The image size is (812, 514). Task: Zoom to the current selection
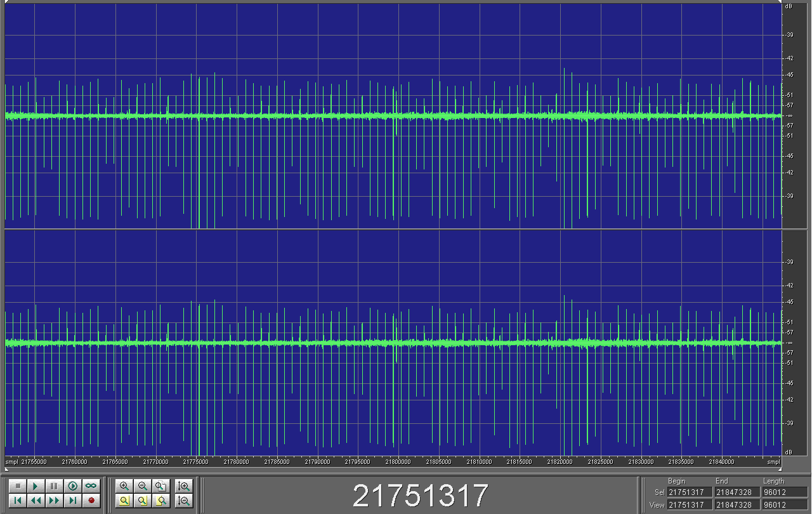point(124,501)
